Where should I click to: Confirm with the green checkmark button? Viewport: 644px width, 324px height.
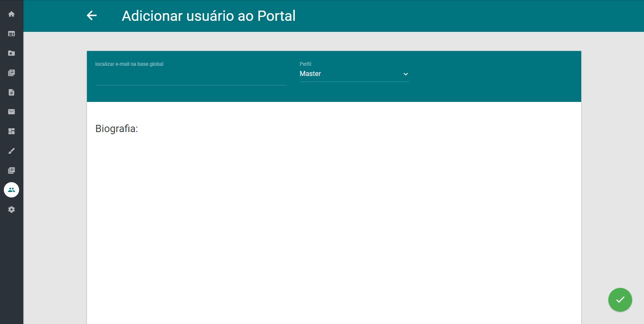[620, 300]
